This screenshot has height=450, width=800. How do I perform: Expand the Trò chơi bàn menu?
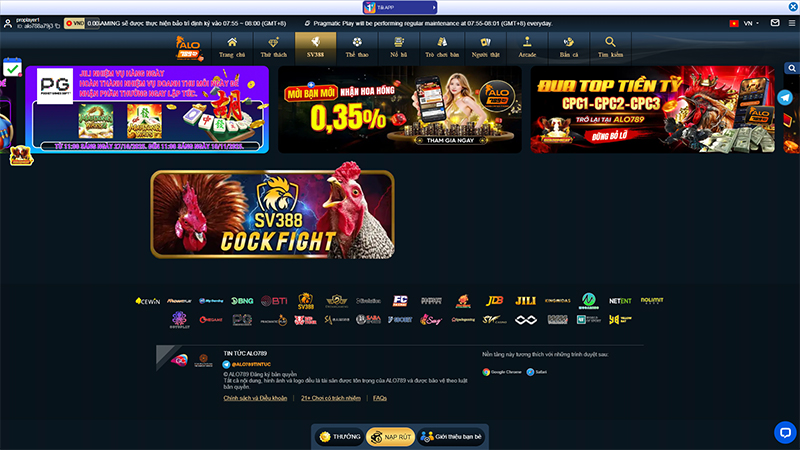coord(442,45)
